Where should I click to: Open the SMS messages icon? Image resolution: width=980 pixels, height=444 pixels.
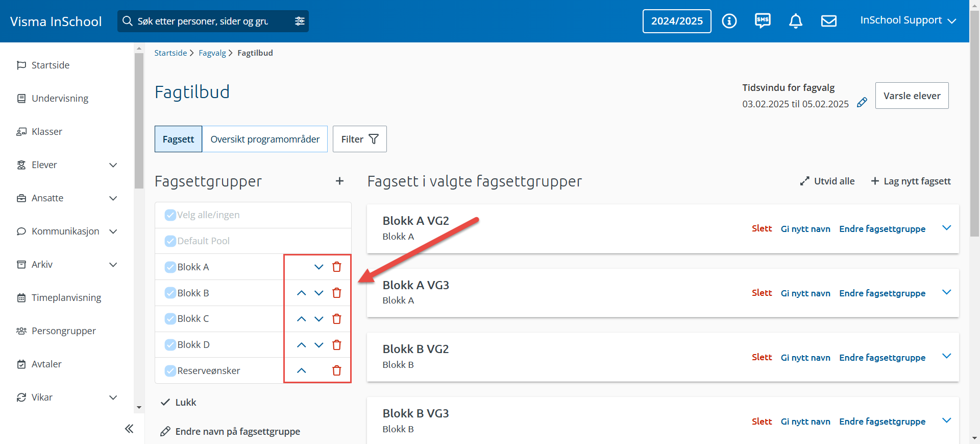pos(763,21)
